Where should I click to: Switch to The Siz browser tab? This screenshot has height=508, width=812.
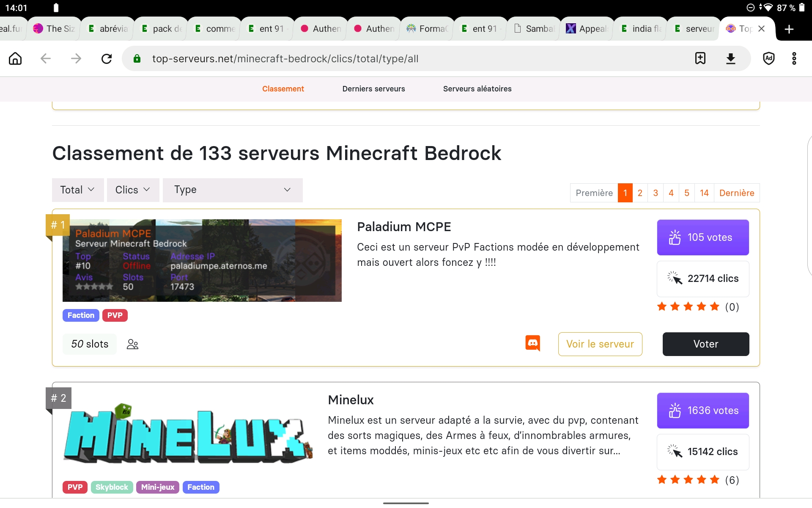coord(54,29)
